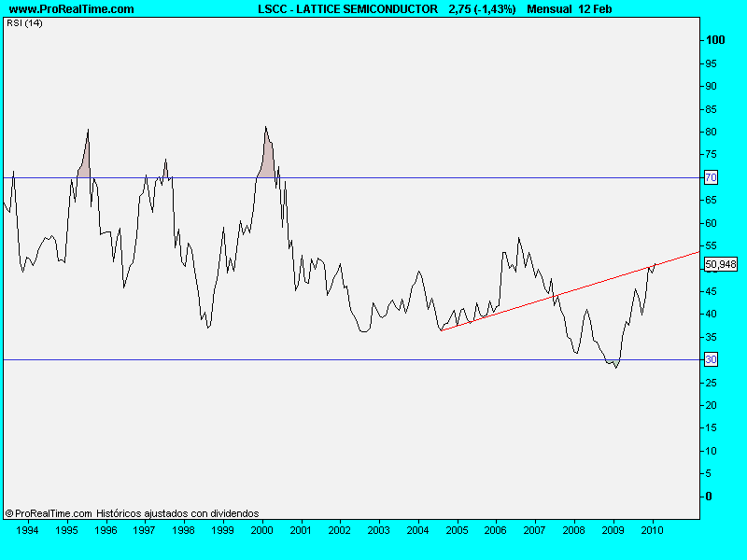The width and height of the screenshot is (747, 560).
Task: Click the 2,75 (-1,43%) price text
Action: [482, 9]
